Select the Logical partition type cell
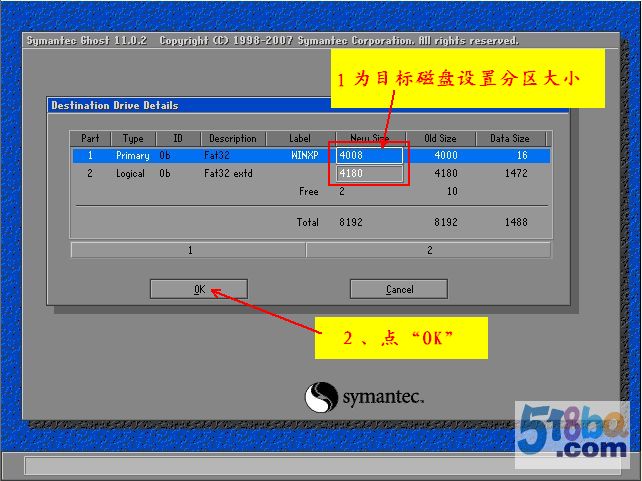 click(130, 174)
